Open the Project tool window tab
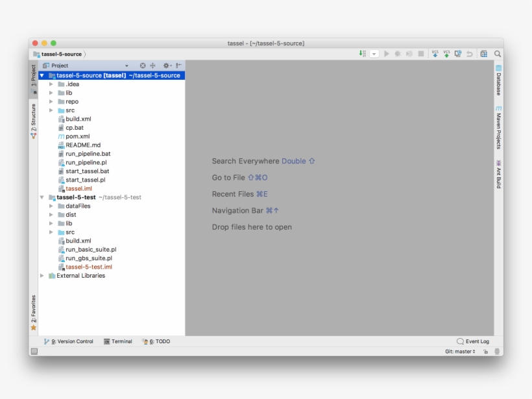Viewport: 532px width, 399px height. [34, 78]
